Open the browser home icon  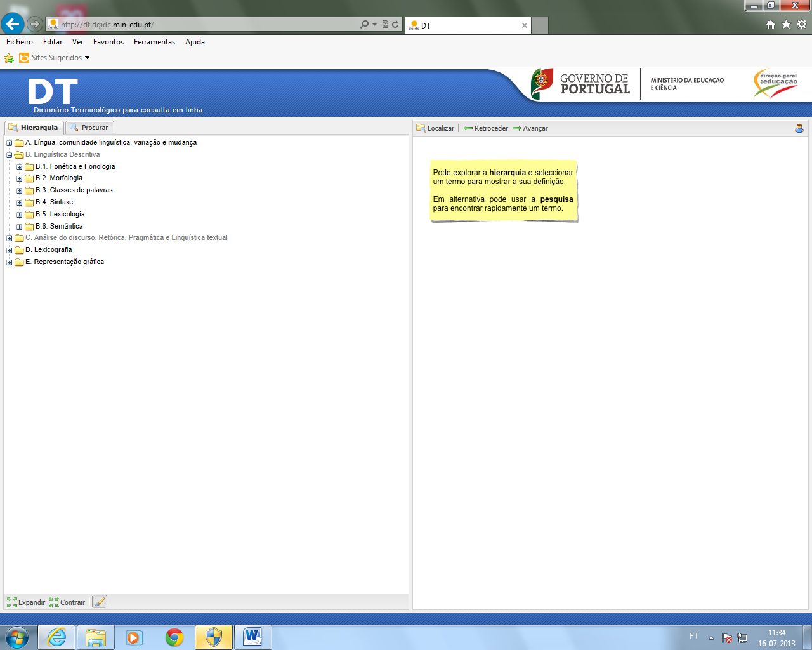click(771, 25)
